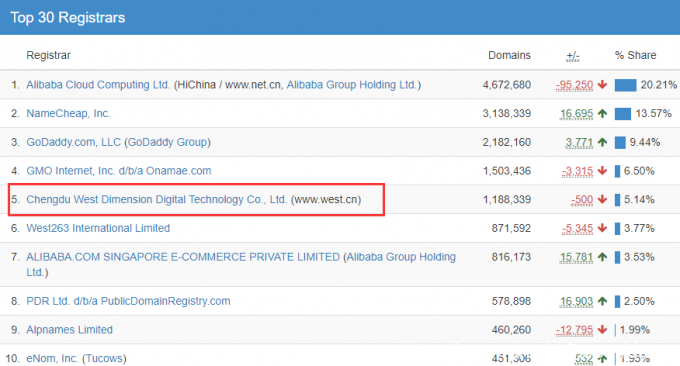Click red down arrow in Alibaba Cloud row

(602, 85)
